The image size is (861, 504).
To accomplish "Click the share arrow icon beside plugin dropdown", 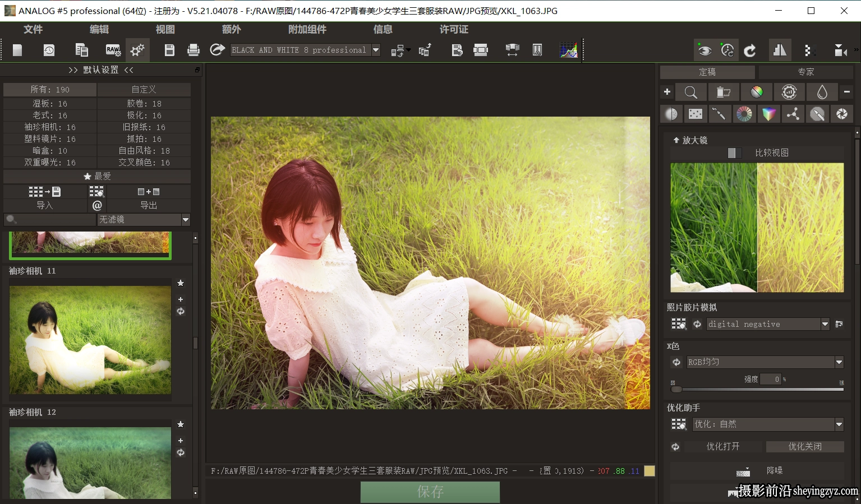I will pyautogui.click(x=217, y=50).
